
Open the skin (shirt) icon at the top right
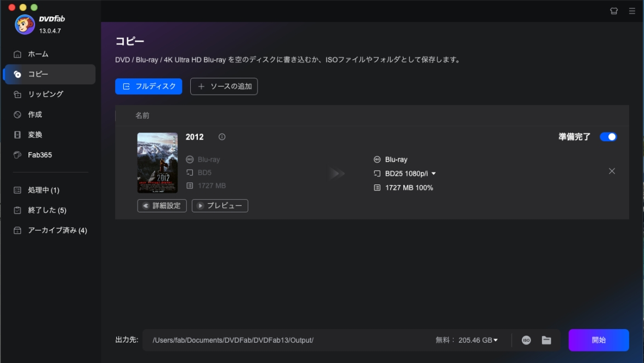pos(614,11)
